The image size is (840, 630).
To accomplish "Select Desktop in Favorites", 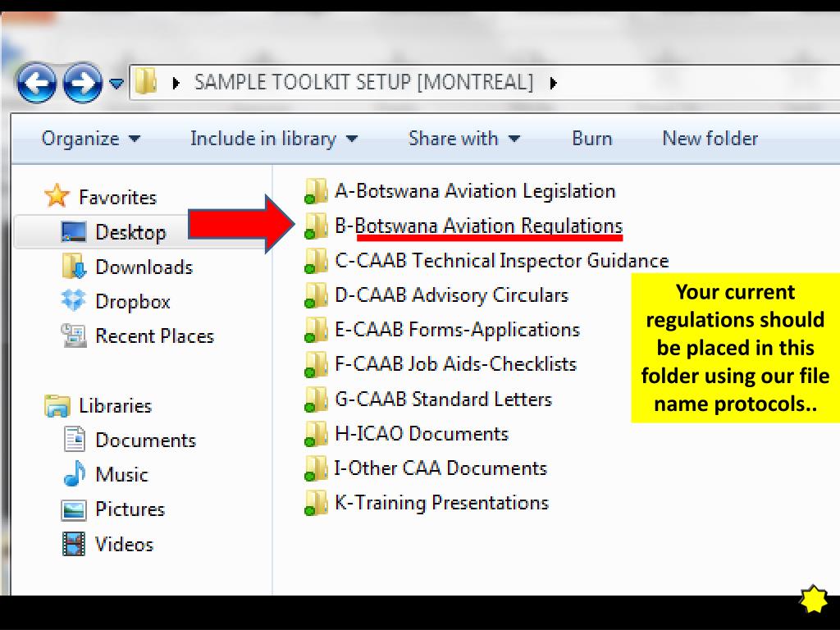I will pyautogui.click(x=130, y=232).
